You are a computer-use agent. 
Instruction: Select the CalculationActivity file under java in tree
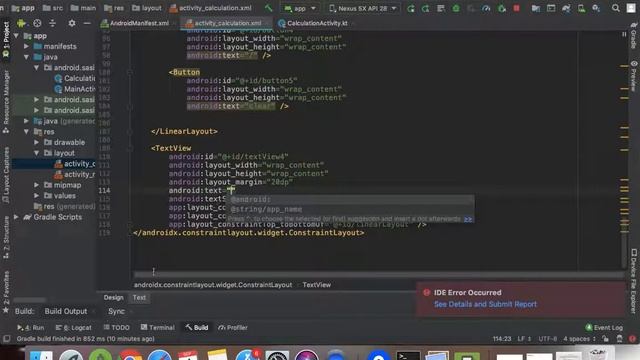(75, 78)
